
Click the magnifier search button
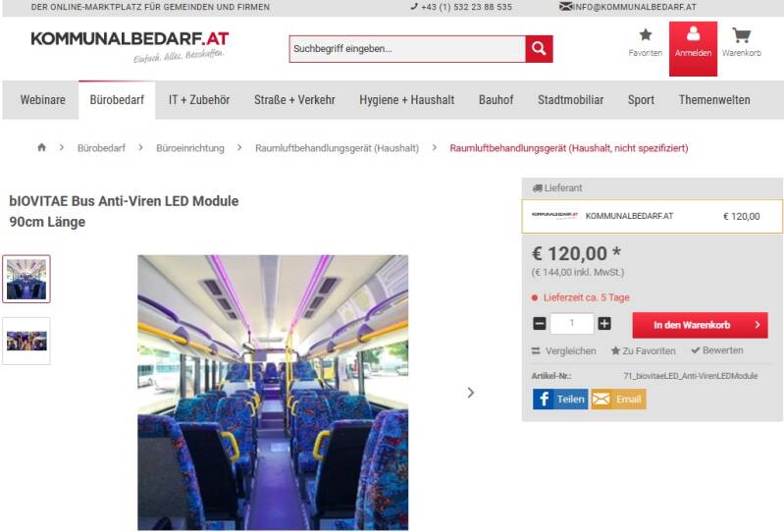pos(539,48)
